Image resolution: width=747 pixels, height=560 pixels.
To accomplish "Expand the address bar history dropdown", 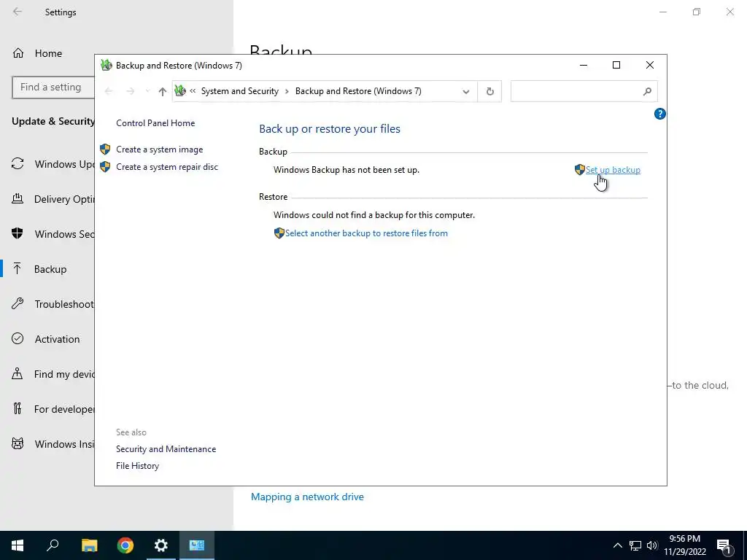I will 466,91.
